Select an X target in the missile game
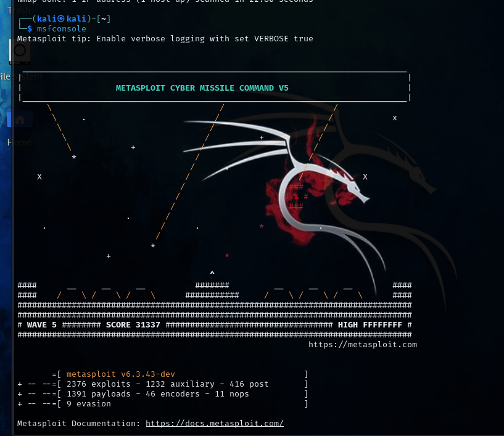504x436 pixels. (x=394, y=117)
